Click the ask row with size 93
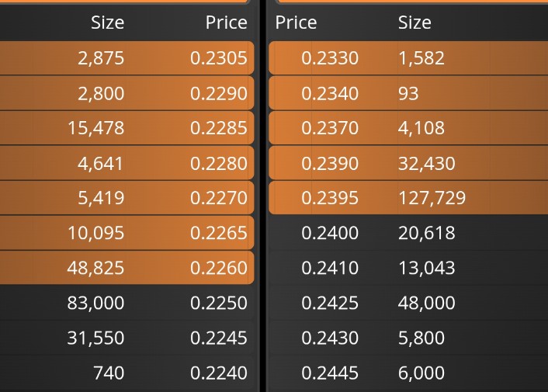This screenshot has height=392, width=548. (408, 93)
